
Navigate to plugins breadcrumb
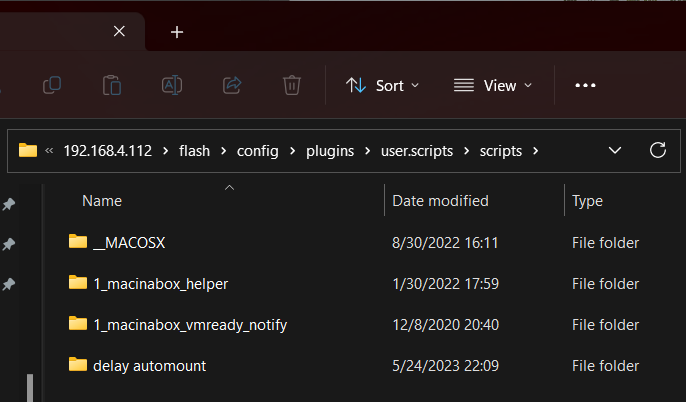(x=330, y=151)
